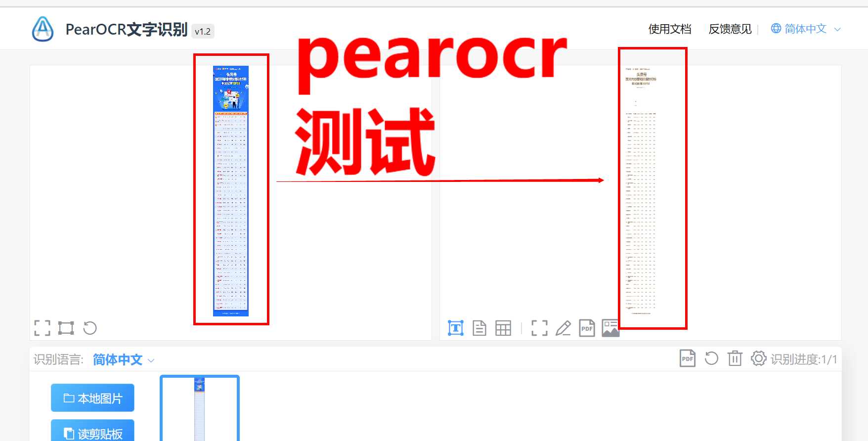Select the uploaded image thumbnail
The height and width of the screenshot is (441, 868).
(200, 408)
